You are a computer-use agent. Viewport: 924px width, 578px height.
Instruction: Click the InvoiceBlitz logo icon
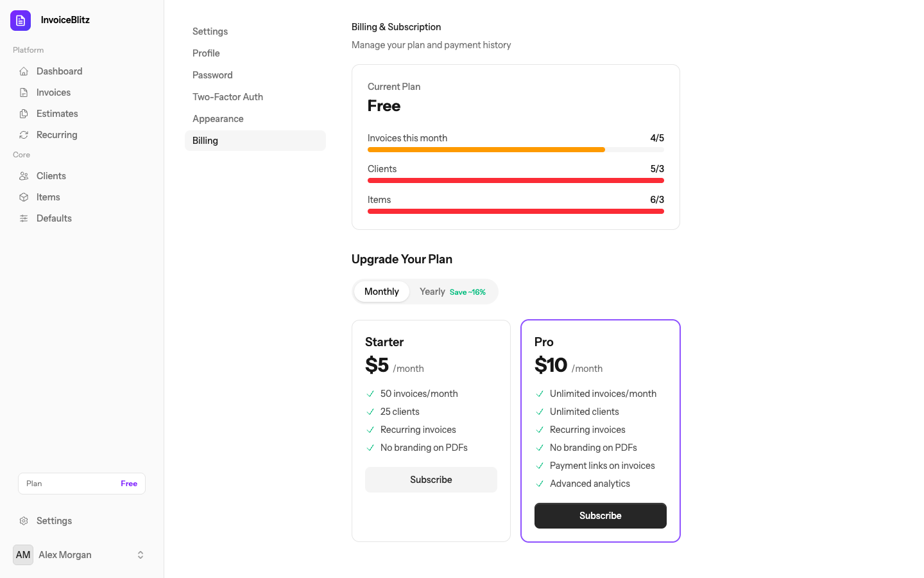coord(20,20)
